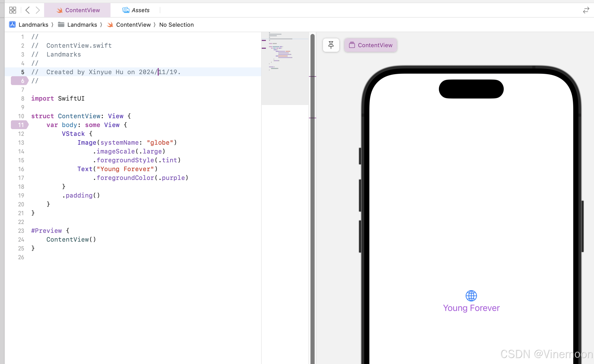Screen dimensions: 594x364
Task: Click the Landmarks project breadcrumb label
Action: (x=33, y=25)
